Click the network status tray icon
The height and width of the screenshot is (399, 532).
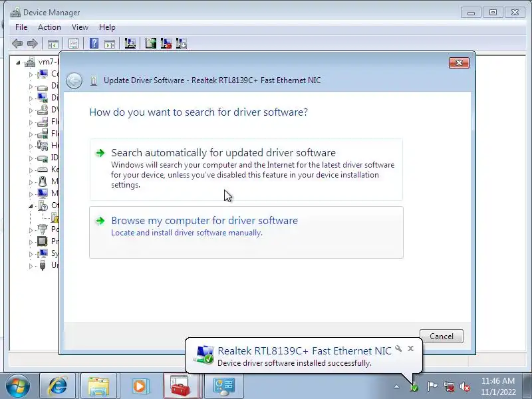(x=449, y=386)
